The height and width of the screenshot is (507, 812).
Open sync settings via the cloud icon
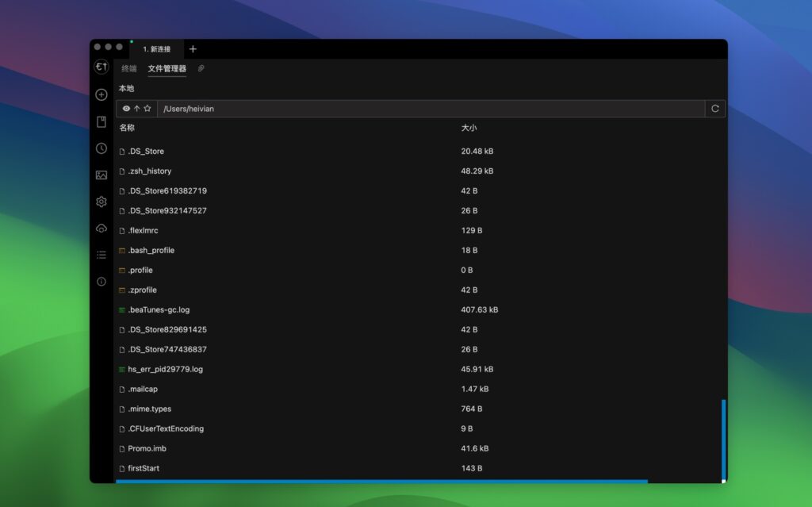pos(101,229)
